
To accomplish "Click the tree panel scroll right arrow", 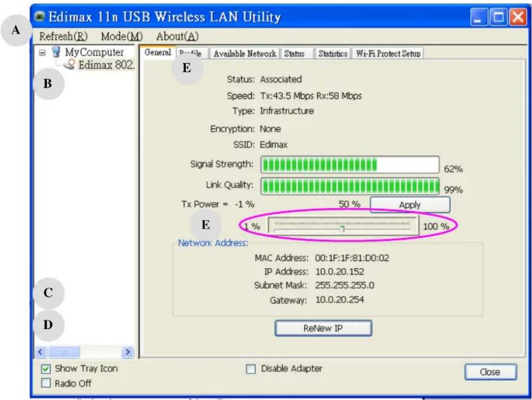I will point(128,352).
